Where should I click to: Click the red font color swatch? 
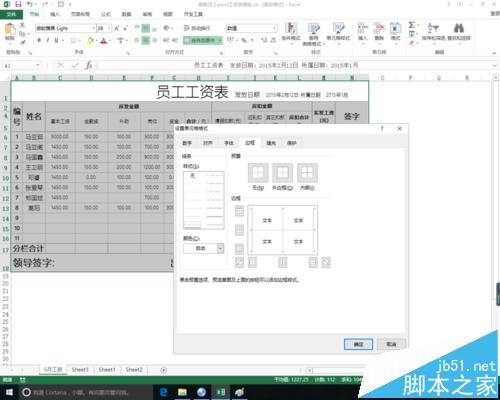(104, 40)
